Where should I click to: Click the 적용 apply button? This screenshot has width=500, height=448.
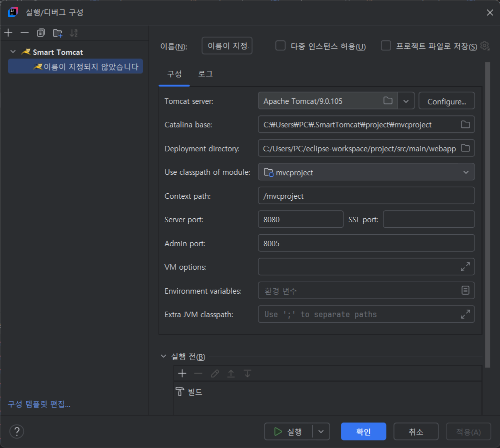pyautogui.click(x=468, y=432)
